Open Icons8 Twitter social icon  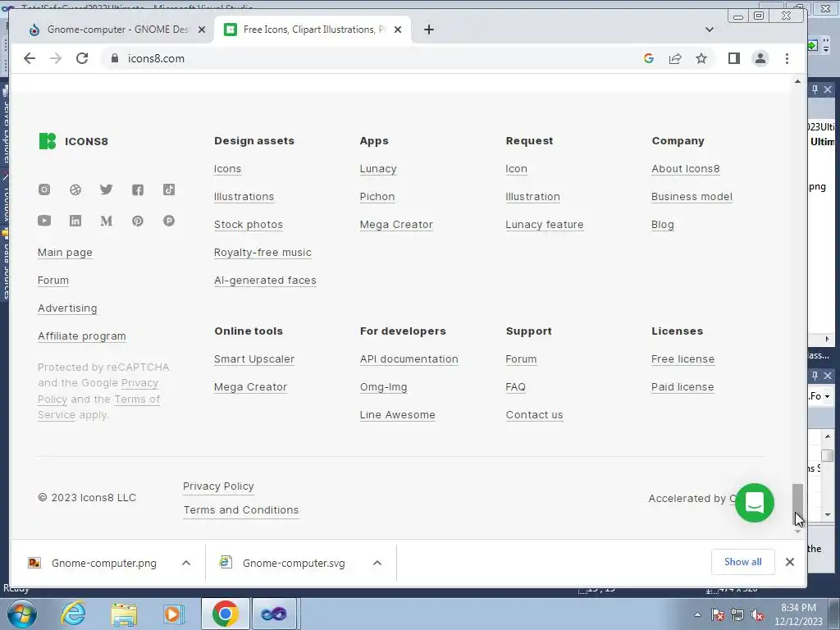tap(107, 189)
